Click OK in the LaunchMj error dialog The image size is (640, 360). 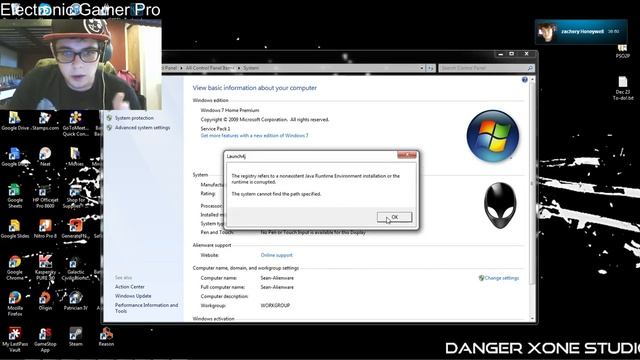pos(394,217)
